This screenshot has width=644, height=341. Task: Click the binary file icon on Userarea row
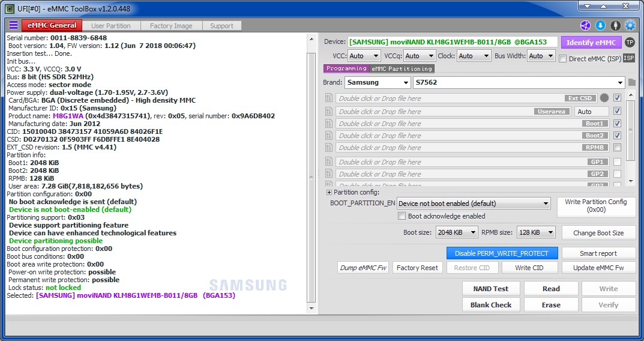pos(328,111)
